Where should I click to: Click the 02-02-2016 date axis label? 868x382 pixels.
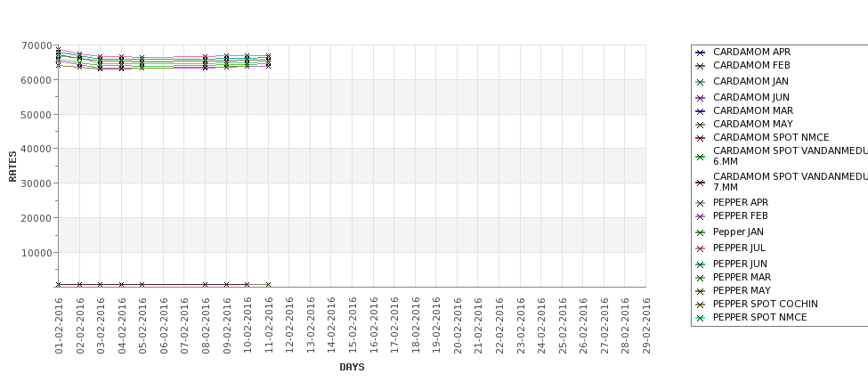[x=80, y=326]
